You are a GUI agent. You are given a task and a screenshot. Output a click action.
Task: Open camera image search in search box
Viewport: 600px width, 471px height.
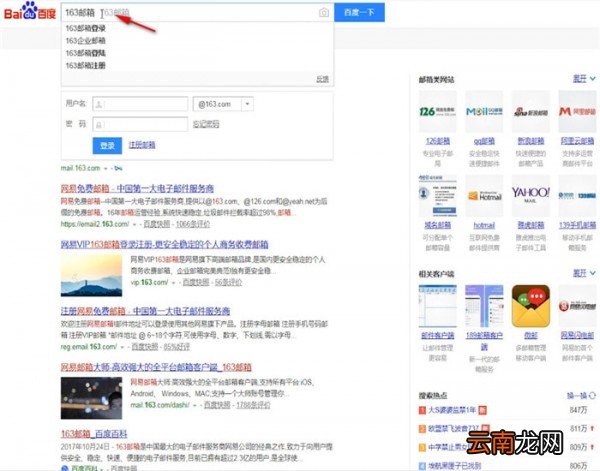click(324, 13)
